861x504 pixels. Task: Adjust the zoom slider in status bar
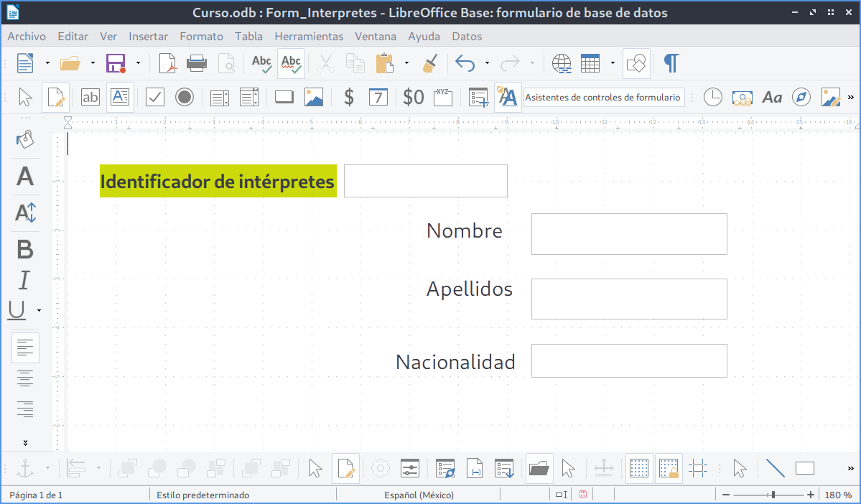(773, 495)
